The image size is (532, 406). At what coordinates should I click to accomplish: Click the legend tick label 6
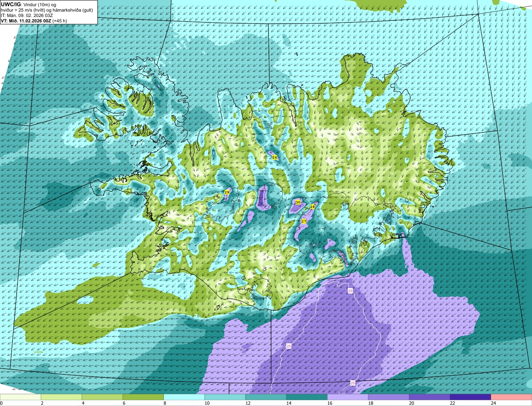click(x=124, y=403)
